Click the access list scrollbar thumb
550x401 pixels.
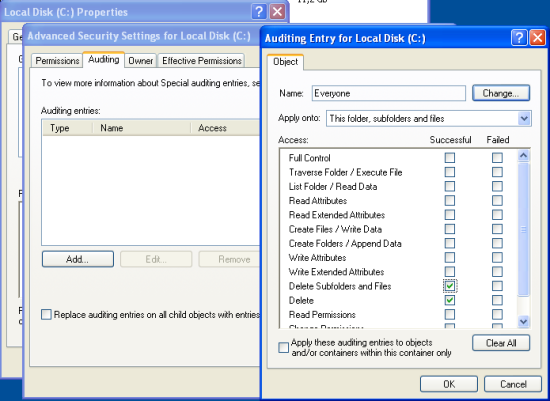524,230
